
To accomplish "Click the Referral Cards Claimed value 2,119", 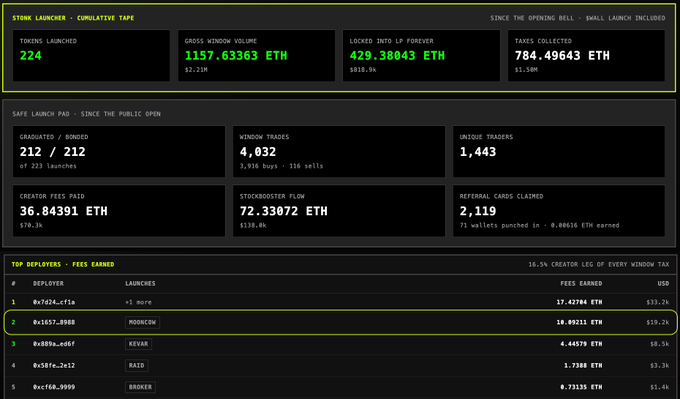I will click(477, 211).
